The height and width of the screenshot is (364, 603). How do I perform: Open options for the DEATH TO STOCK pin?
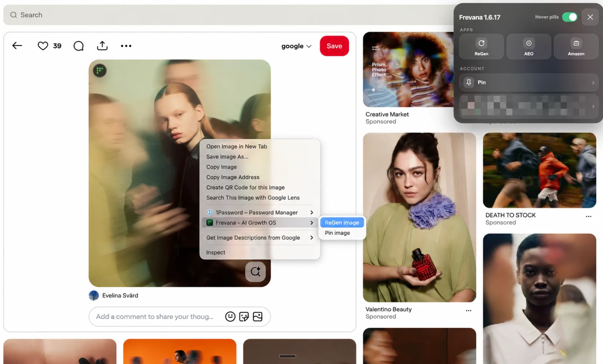click(x=588, y=216)
